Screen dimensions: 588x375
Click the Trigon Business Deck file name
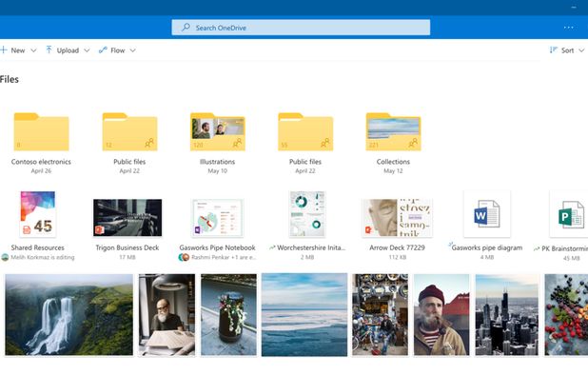click(x=127, y=247)
